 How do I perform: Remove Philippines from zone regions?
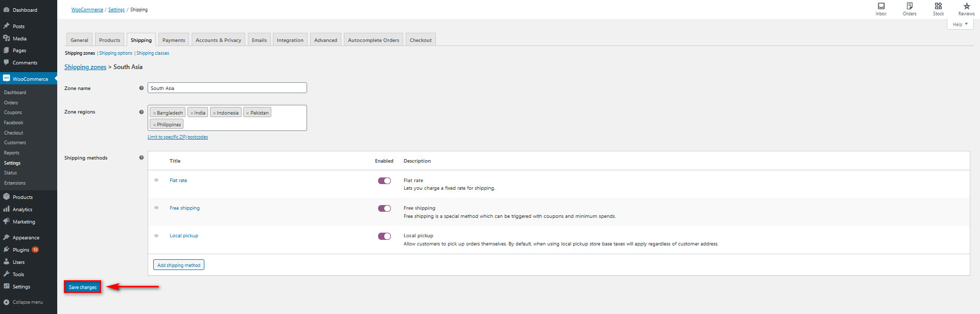click(x=154, y=125)
